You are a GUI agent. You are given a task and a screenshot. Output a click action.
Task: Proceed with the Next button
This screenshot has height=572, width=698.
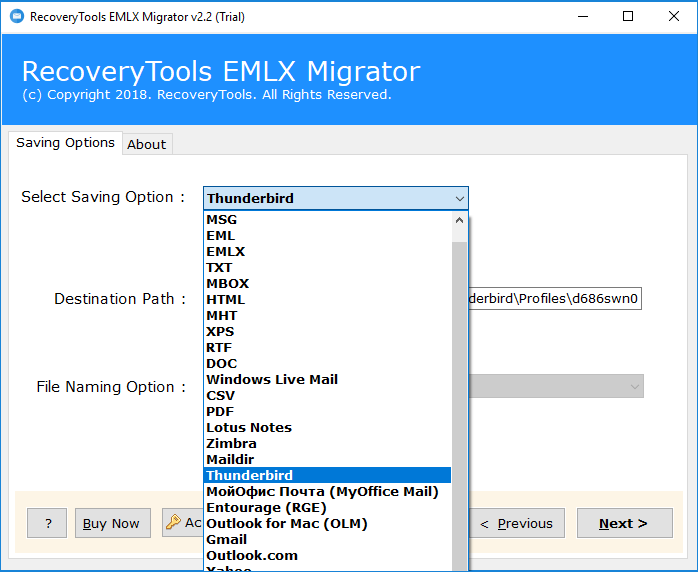625,523
